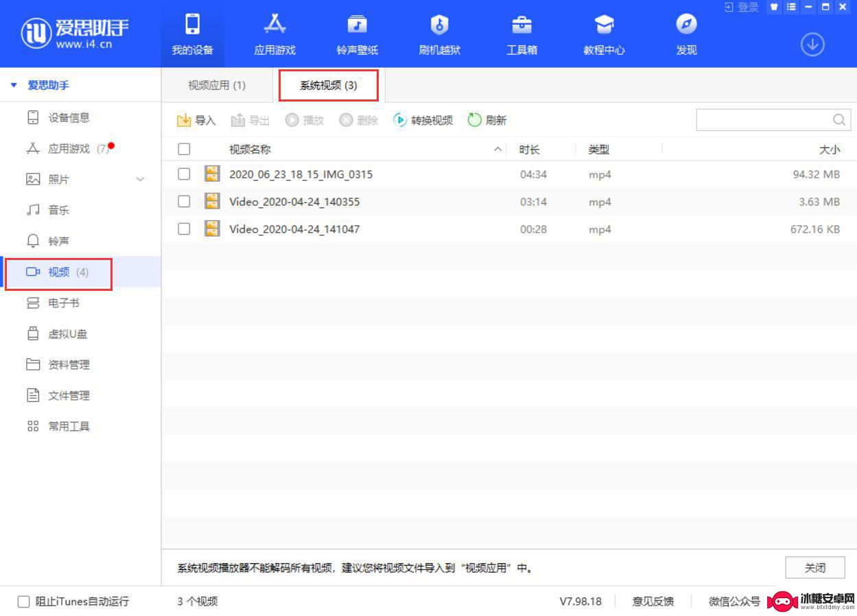Image resolution: width=857 pixels, height=616 pixels.
Task: Click the 登录 login link
Action: pyautogui.click(x=742, y=7)
